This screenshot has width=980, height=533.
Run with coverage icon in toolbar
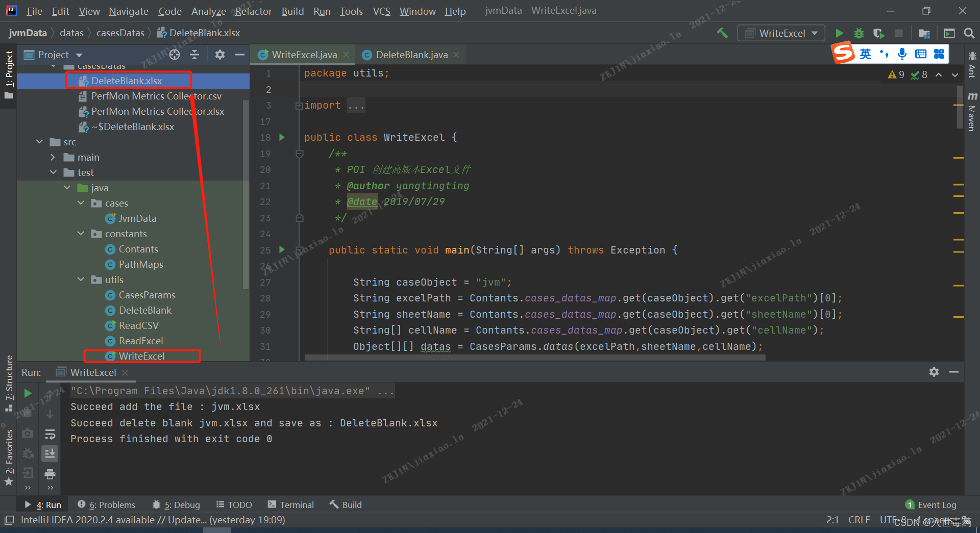point(878,33)
